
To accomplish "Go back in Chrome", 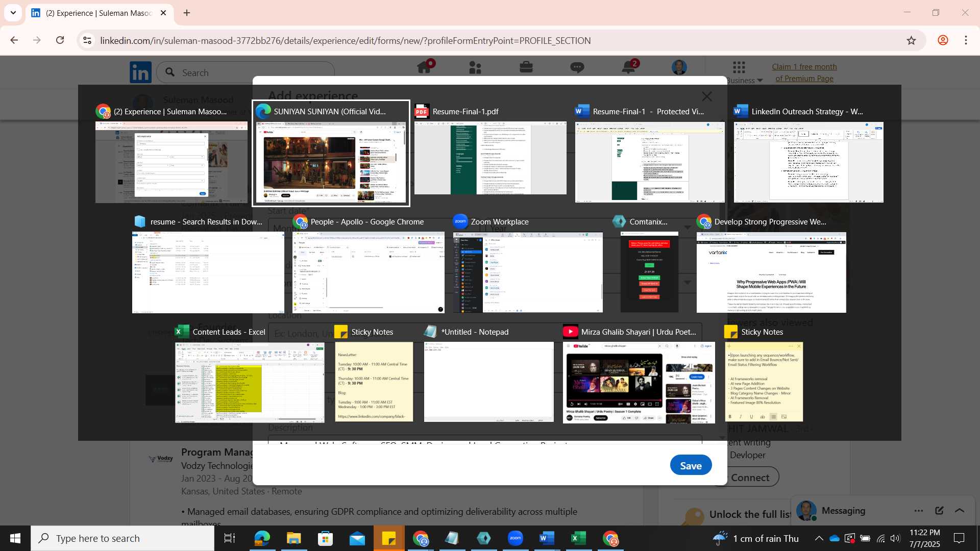I will (x=14, y=40).
